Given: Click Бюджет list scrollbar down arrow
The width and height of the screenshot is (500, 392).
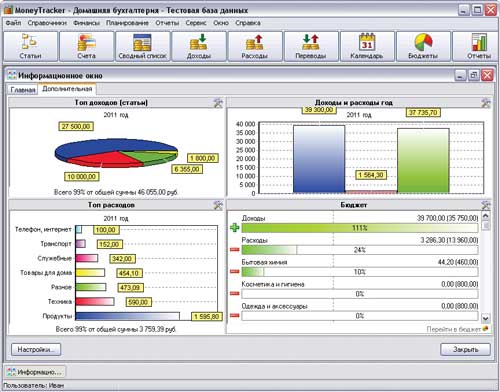Looking at the screenshot, I should (x=486, y=319).
